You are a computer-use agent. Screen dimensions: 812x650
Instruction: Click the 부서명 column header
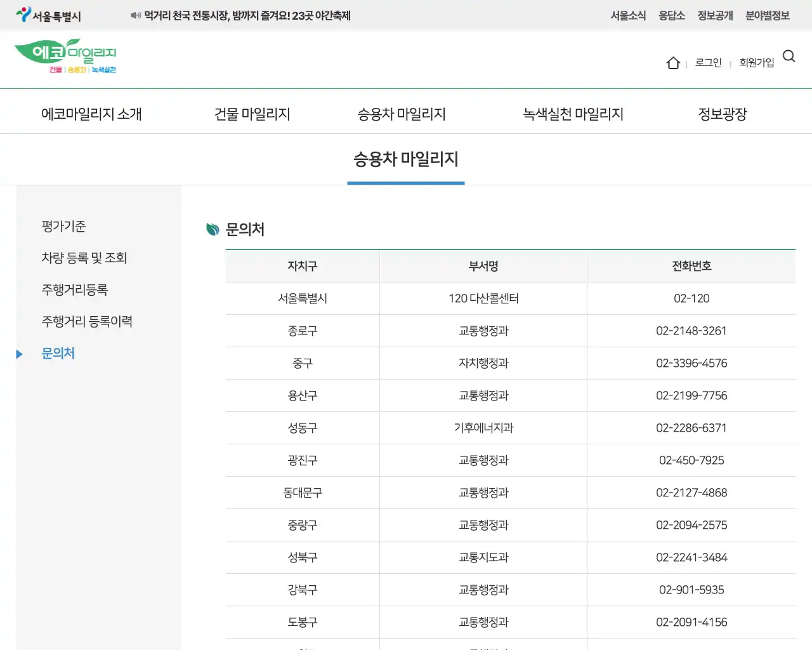pyautogui.click(x=483, y=266)
